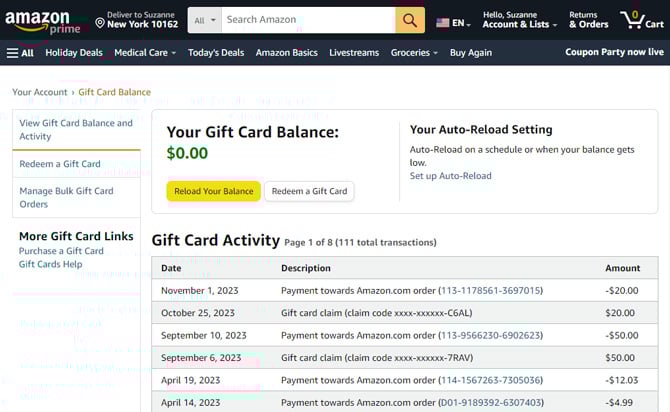Screen dimensions: 670x412
Task: Click Gift Card Balance breadcrumb
Action: [x=115, y=92]
